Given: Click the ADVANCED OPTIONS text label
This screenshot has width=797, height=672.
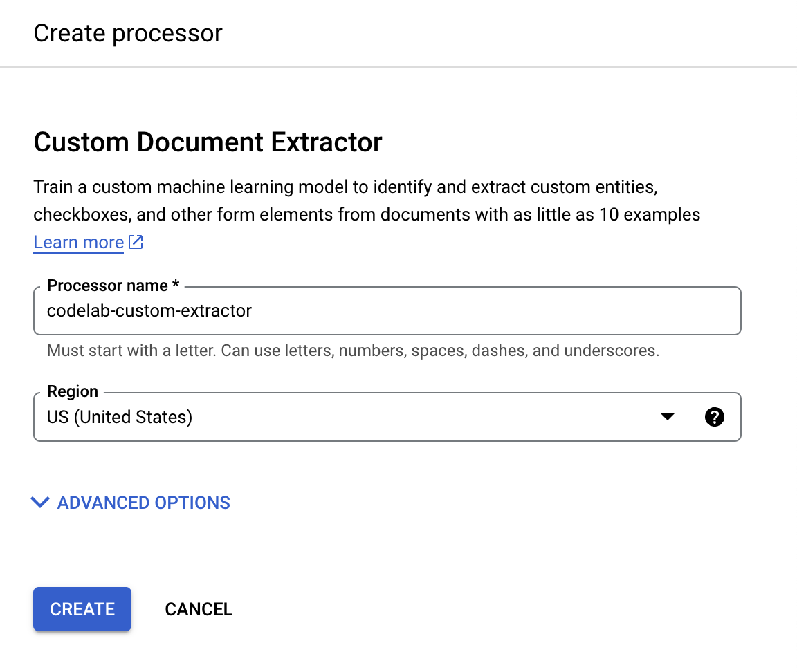Looking at the screenshot, I should click(143, 503).
